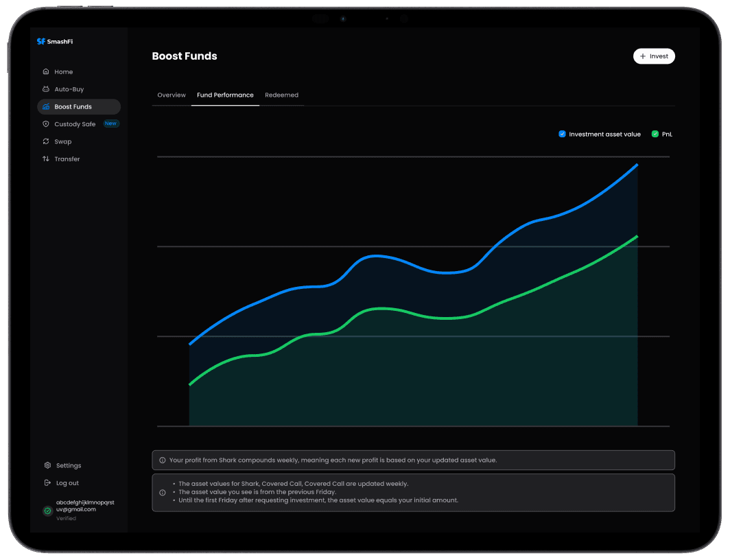
Task: Toggle the PnL checkbox in legend
Action: coord(655,134)
